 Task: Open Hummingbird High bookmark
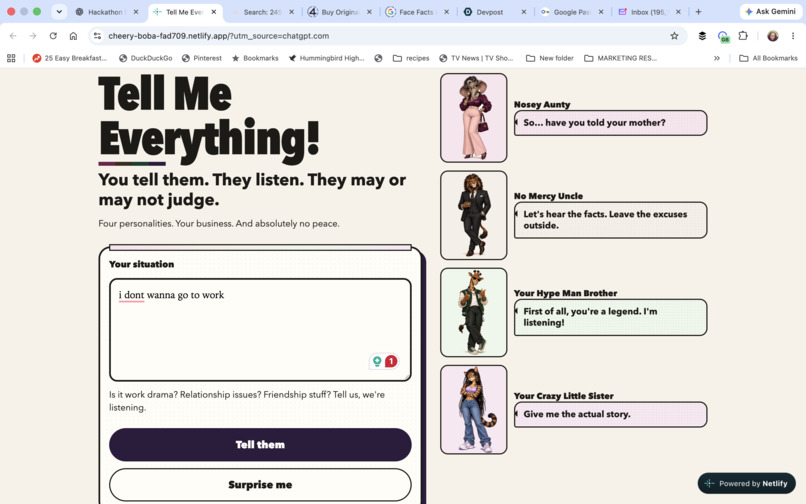pos(326,58)
